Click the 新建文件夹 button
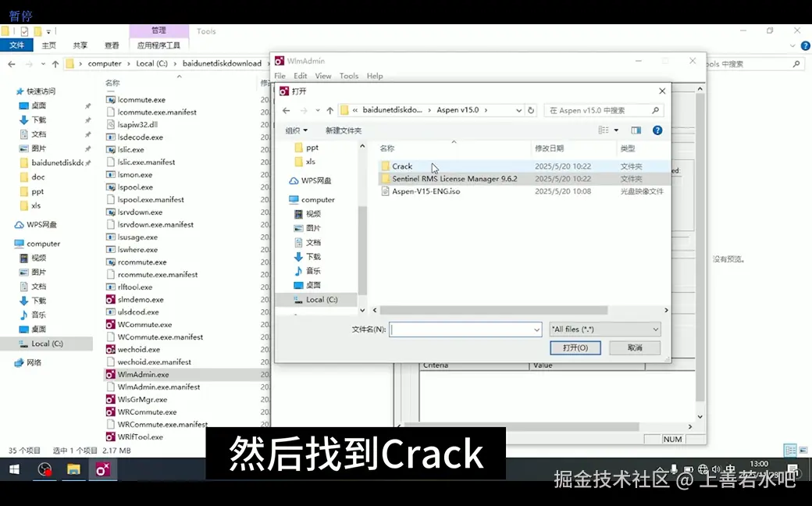Image resolution: width=812 pixels, height=506 pixels. coord(344,130)
